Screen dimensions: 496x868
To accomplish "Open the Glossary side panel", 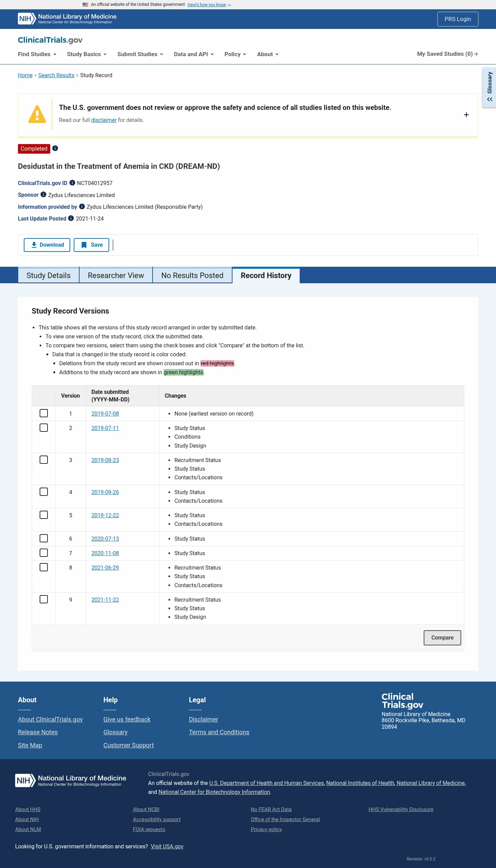I will [x=489, y=88].
